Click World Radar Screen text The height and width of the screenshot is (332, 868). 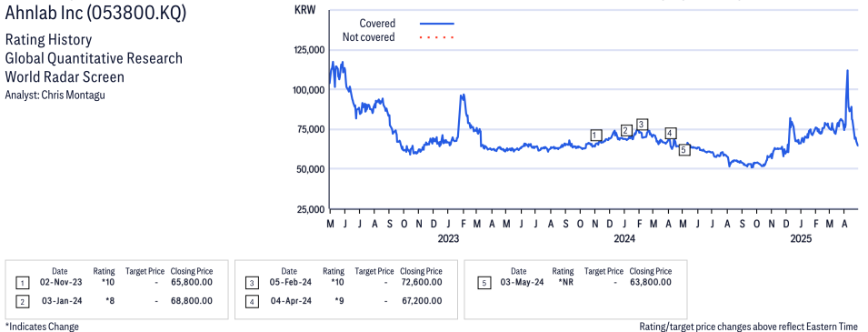[65, 76]
